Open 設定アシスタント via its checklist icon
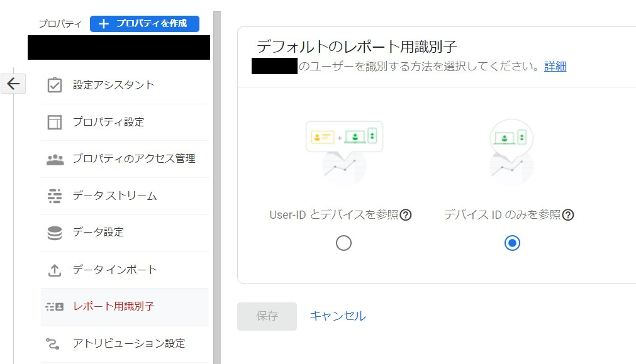The image size is (636, 364). [55, 85]
